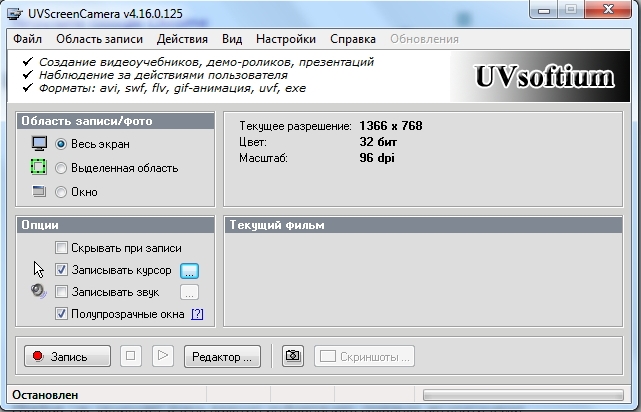Image resolution: width=641 pixels, height=412 pixels.
Task: Click the speaker sound icon in Опции
Action: pos(39,291)
